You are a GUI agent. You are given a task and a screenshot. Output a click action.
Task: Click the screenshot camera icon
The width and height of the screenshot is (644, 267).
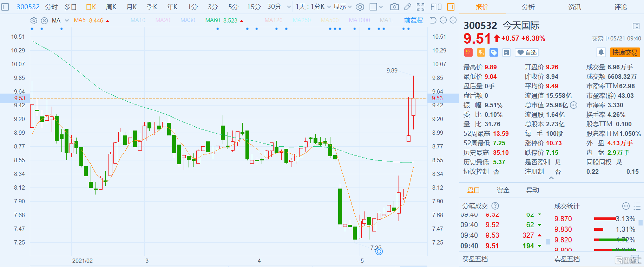(x=394, y=7)
